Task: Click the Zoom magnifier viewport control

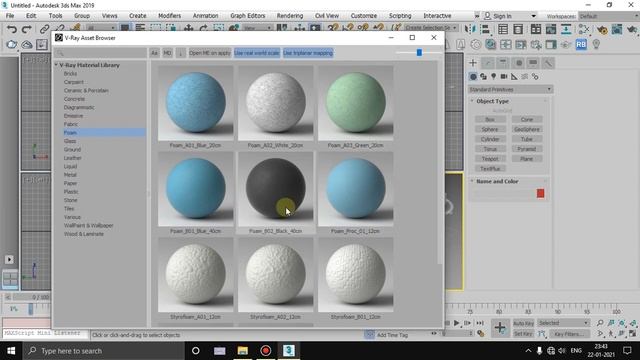Action: pyautogui.click(x=600, y=323)
